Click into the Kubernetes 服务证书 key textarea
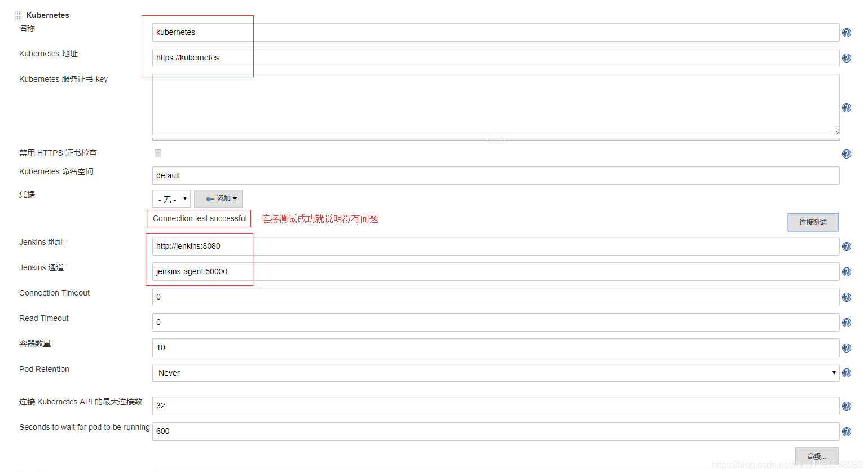Screen dimensions: 868x475 coord(496,104)
